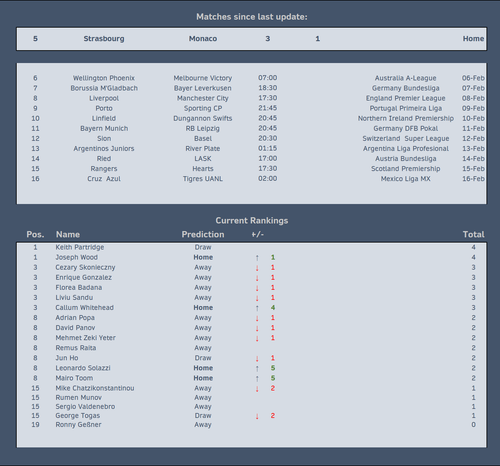The height and width of the screenshot is (466, 500).
Task: Click Florea Badana name
Action: click(x=79, y=287)
